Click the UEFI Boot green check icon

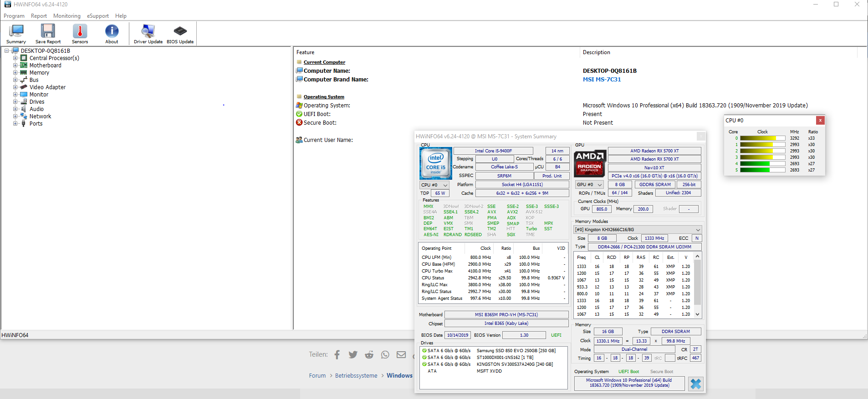pos(299,114)
